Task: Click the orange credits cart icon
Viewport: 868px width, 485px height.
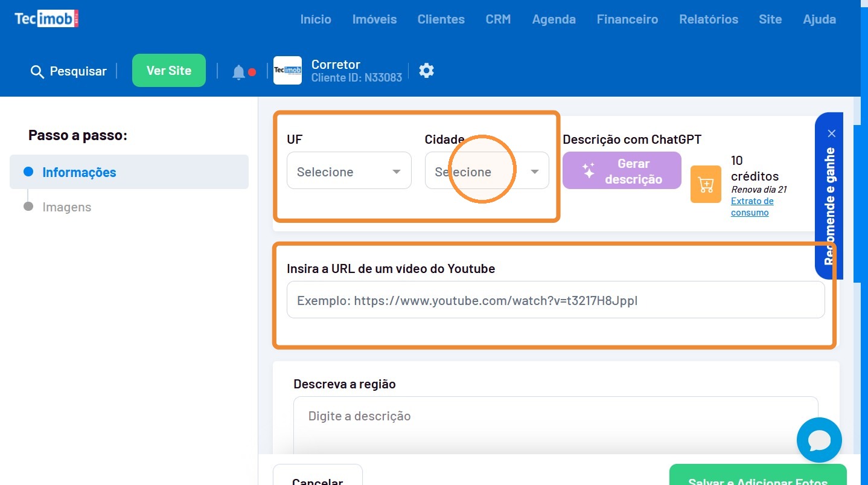Action: pyautogui.click(x=706, y=184)
